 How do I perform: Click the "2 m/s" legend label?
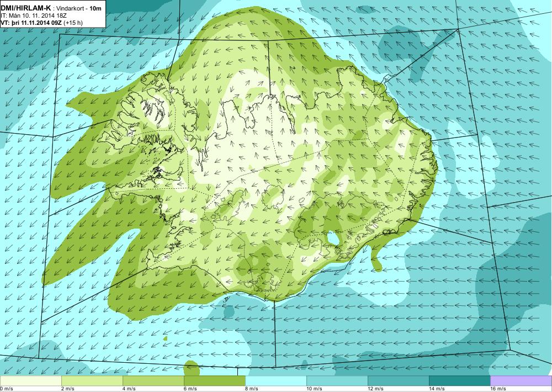point(68,389)
